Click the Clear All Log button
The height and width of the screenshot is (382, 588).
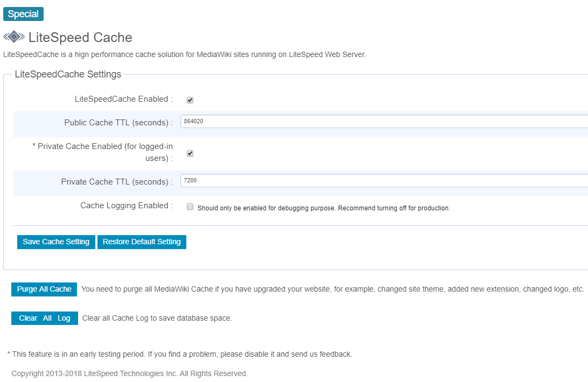coord(45,319)
